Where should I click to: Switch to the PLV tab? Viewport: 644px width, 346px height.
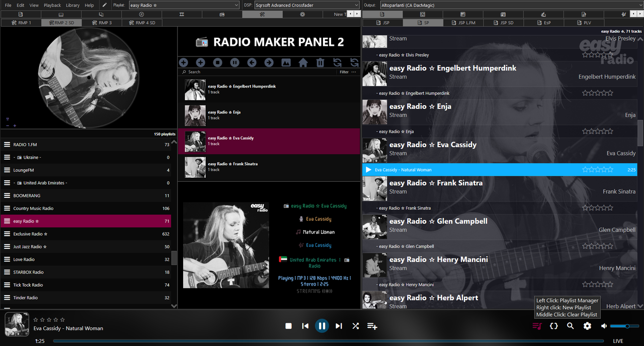coord(584,23)
